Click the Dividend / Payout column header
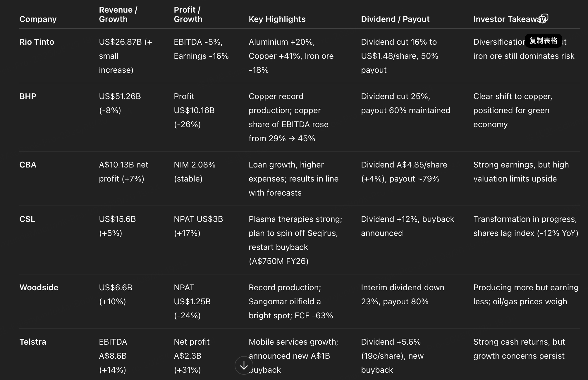 pyautogui.click(x=395, y=19)
